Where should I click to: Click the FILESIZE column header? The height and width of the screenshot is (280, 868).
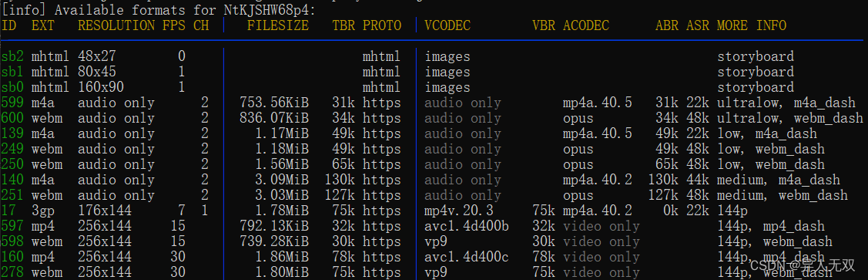(x=278, y=25)
